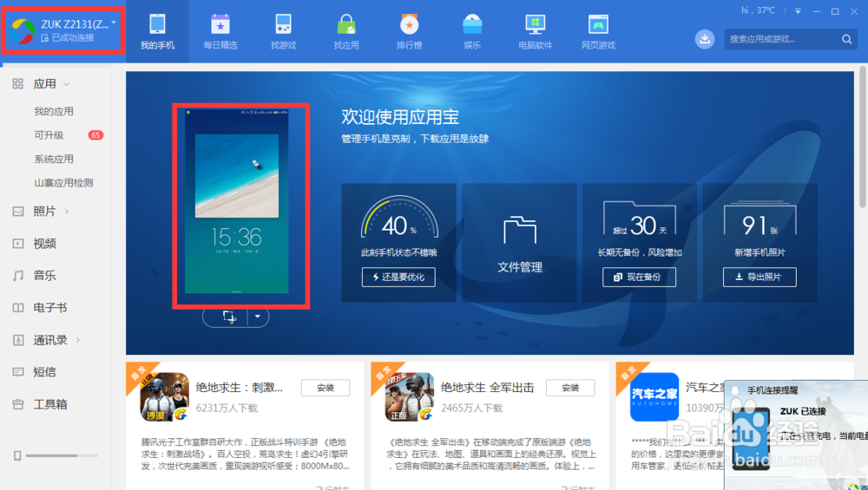The width and height of the screenshot is (868, 490).
Task: Open 可升级 apps list
Action: coord(49,135)
